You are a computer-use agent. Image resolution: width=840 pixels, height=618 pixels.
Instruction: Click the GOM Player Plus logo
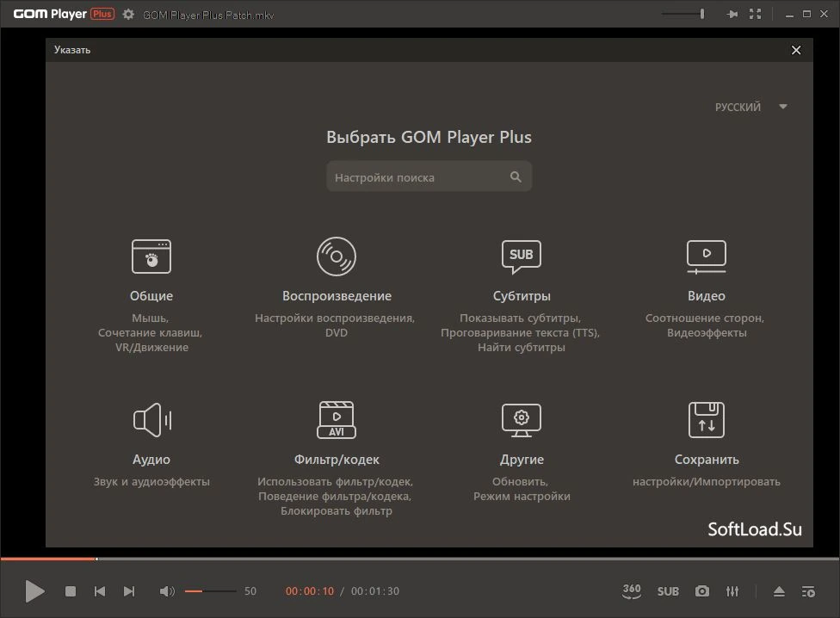coord(64,14)
